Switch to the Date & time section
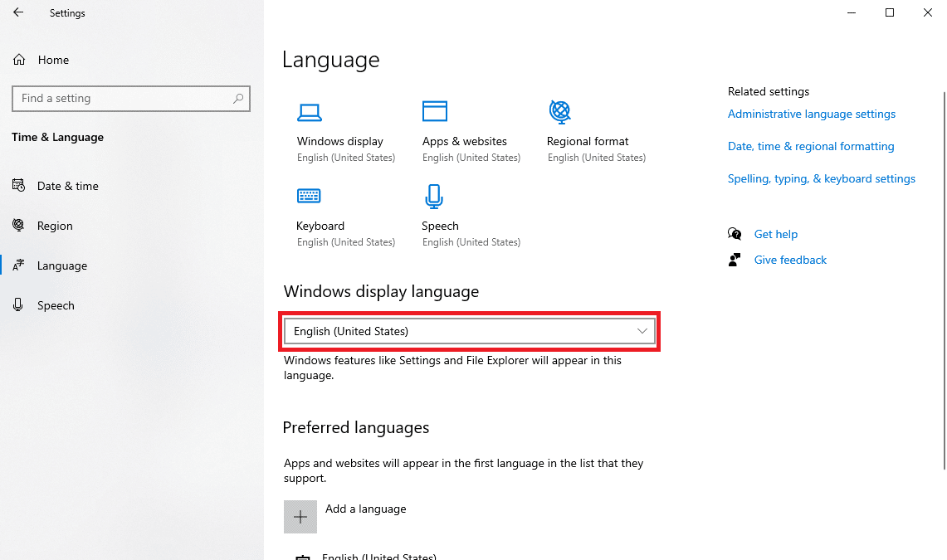Screen dimensions: 947x560 click(x=66, y=185)
